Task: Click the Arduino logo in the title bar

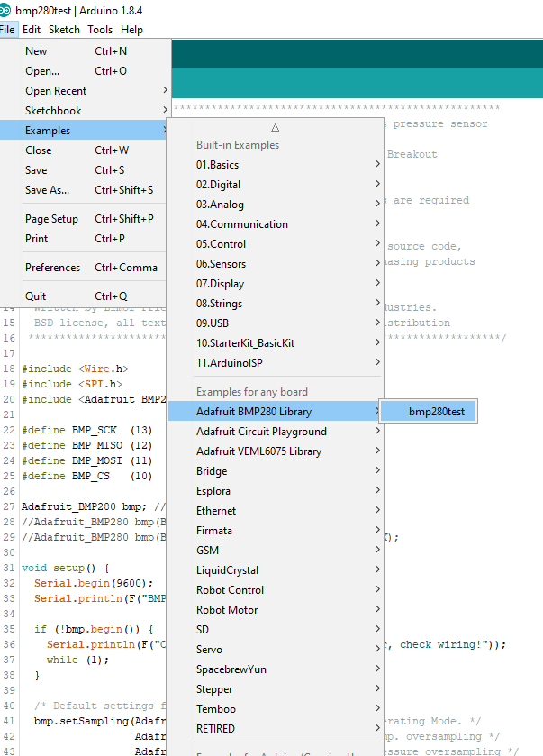Action: click(5, 10)
